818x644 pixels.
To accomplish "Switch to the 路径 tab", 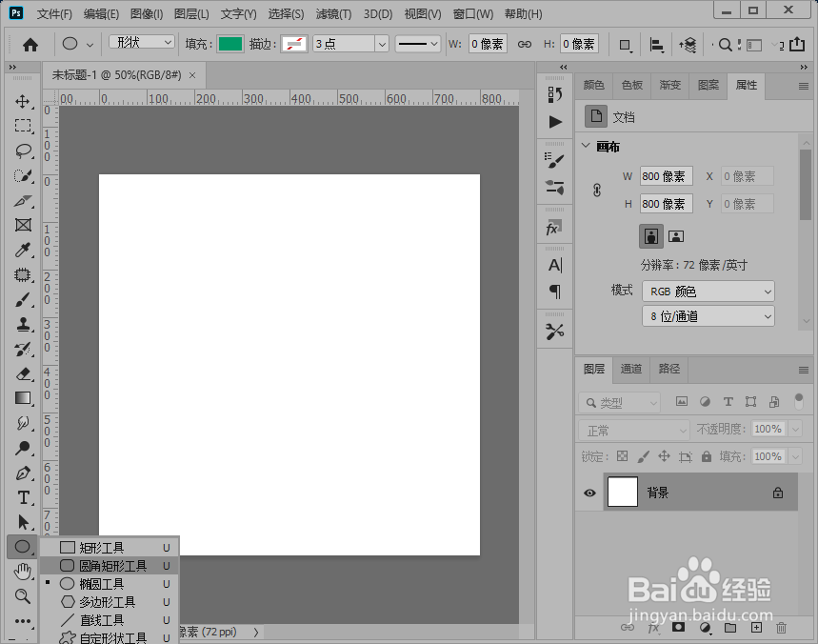I will [668, 369].
